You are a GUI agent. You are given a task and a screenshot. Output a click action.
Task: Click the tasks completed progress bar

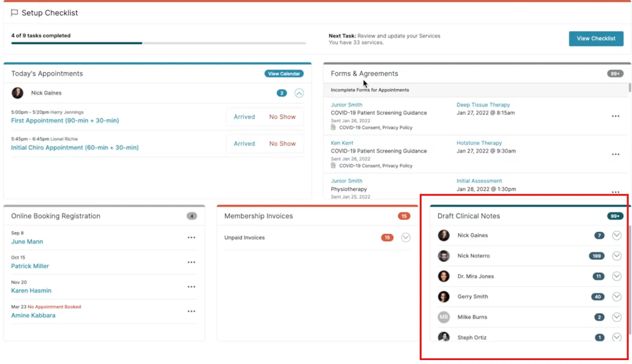click(158, 43)
